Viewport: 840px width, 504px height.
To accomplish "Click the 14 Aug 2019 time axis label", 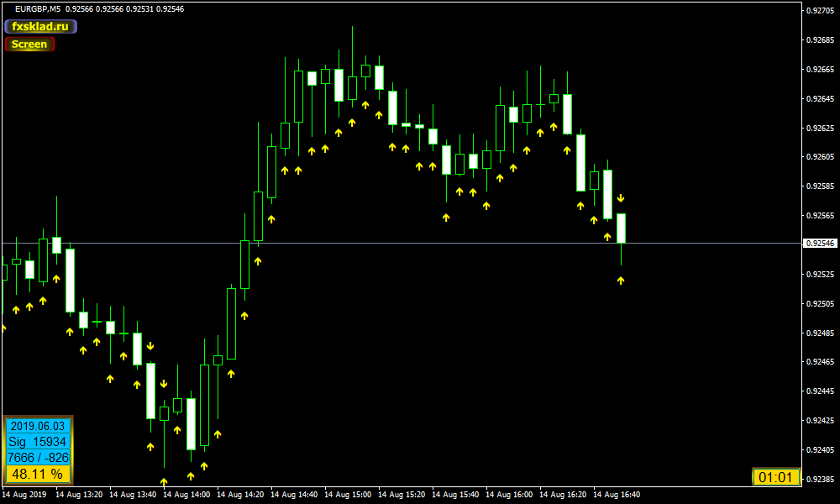I will coord(24,495).
